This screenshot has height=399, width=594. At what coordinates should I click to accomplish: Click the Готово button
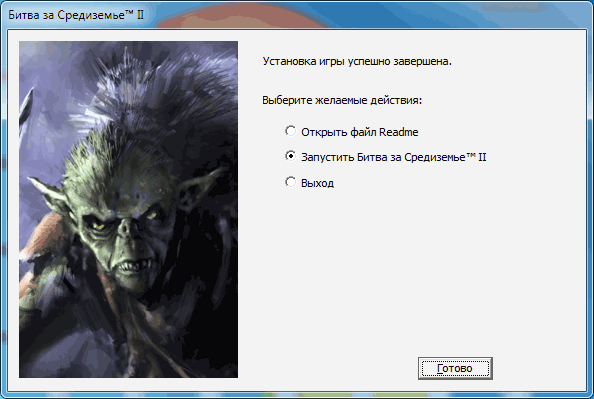[455, 368]
